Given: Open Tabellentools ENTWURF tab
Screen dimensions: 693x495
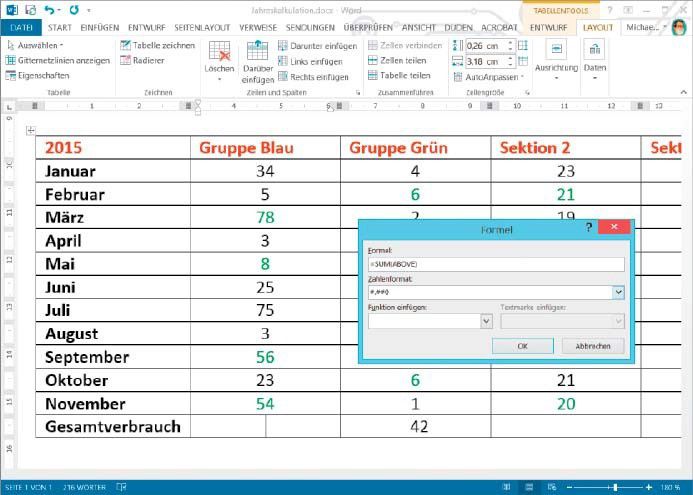Looking at the screenshot, I should click(549, 27).
